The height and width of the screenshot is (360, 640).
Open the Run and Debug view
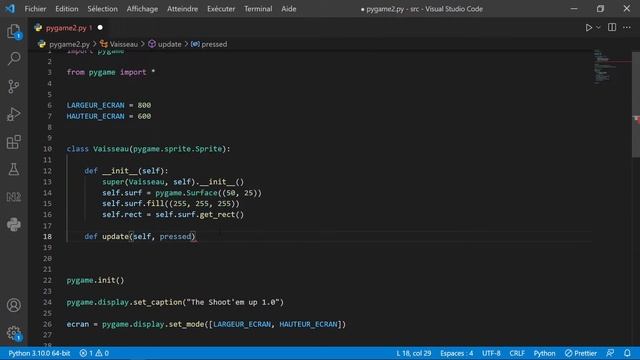13,114
